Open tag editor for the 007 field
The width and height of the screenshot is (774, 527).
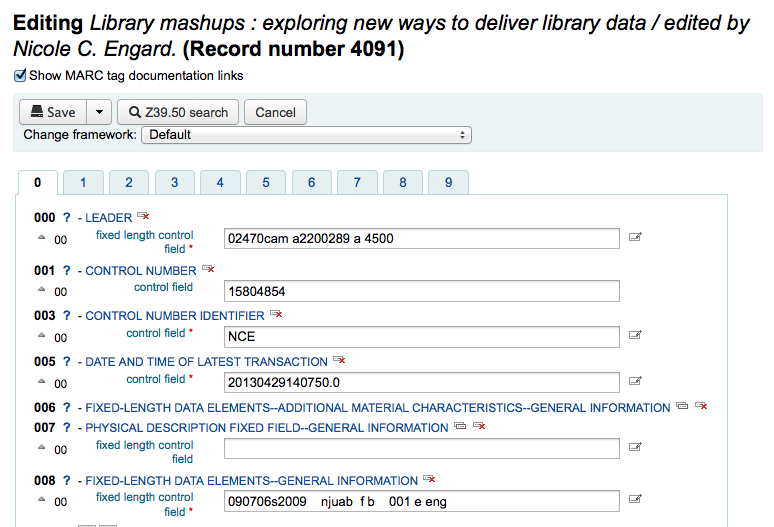(635, 448)
